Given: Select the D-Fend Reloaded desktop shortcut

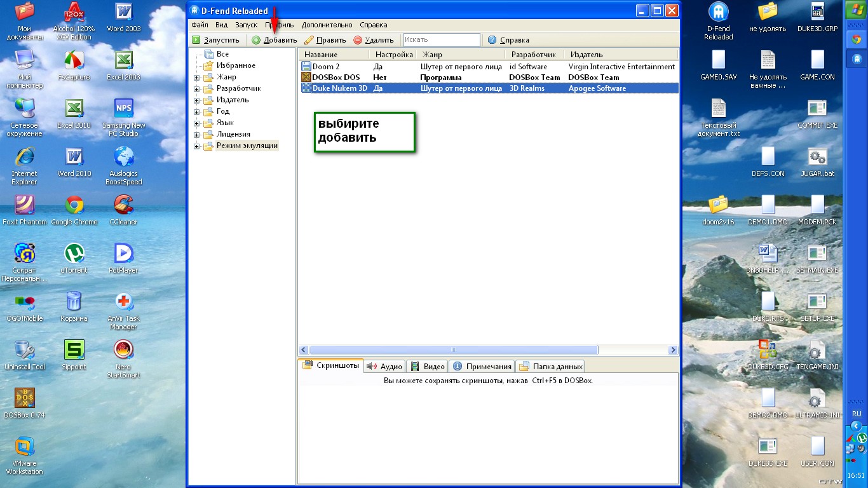Looking at the screenshot, I should (x=718, y=21).
